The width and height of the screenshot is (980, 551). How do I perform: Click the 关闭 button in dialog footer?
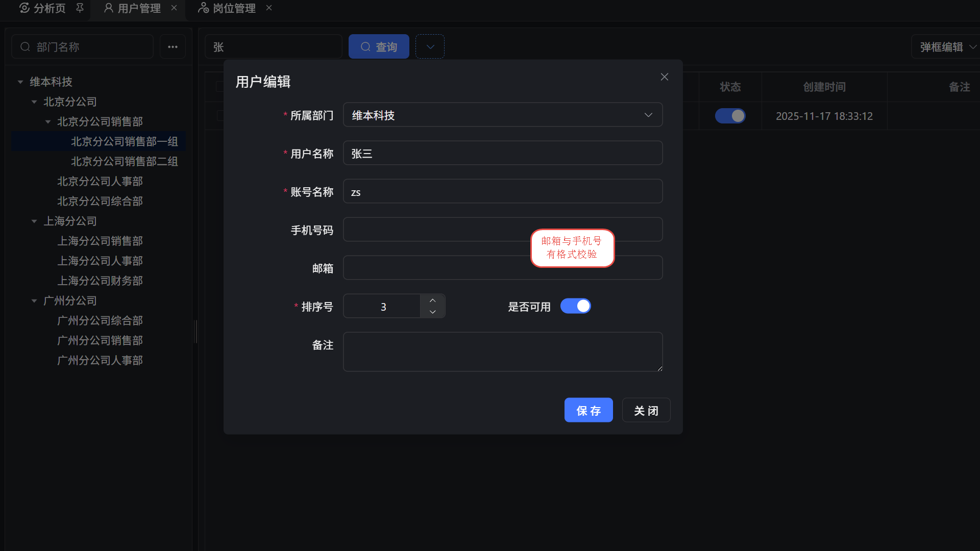tap(646, 410)
